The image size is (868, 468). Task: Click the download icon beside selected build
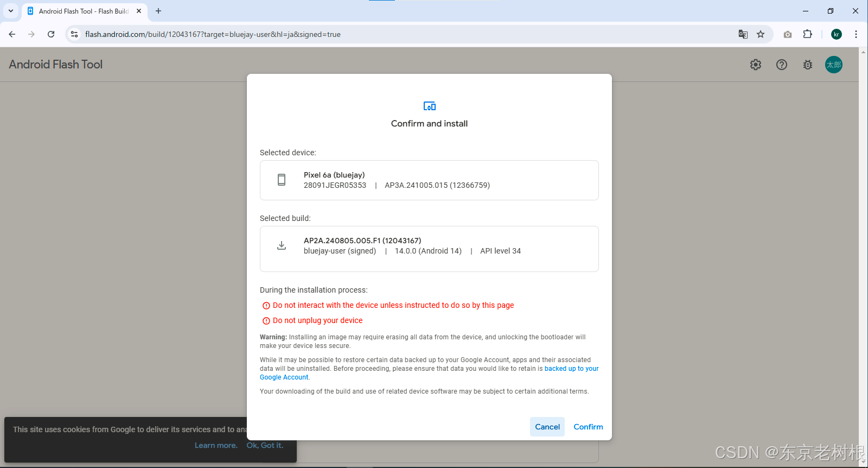(x=282, y=245)
